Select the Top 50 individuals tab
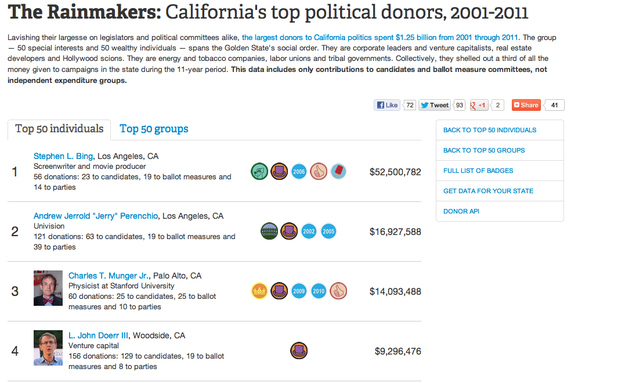625x383 pixels. (x=59, y=129)
